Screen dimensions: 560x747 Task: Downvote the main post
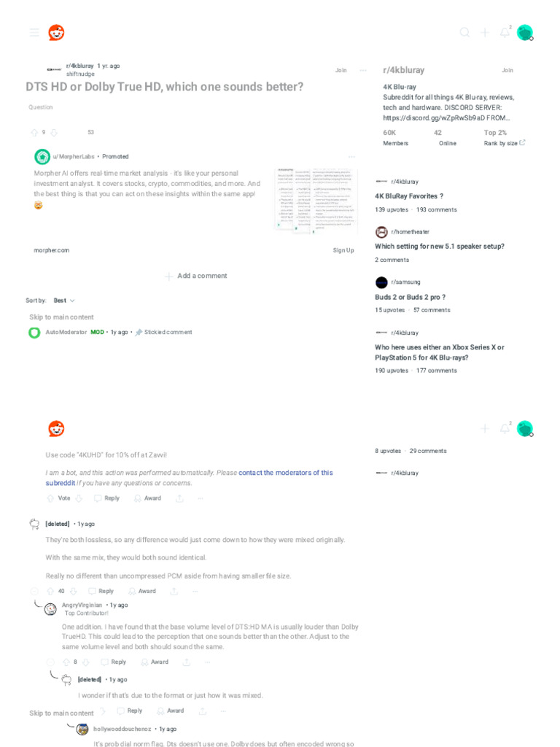click(54, 133)
